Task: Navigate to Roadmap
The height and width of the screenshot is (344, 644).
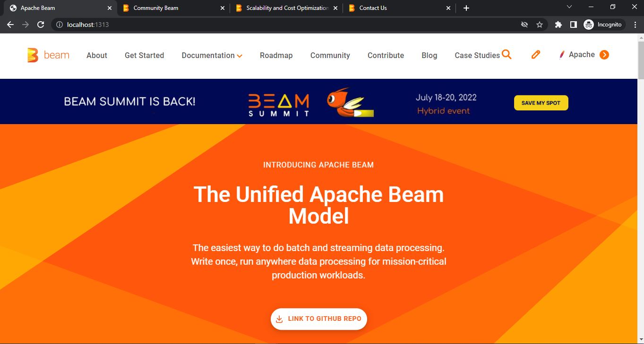Action: point(276,55)
